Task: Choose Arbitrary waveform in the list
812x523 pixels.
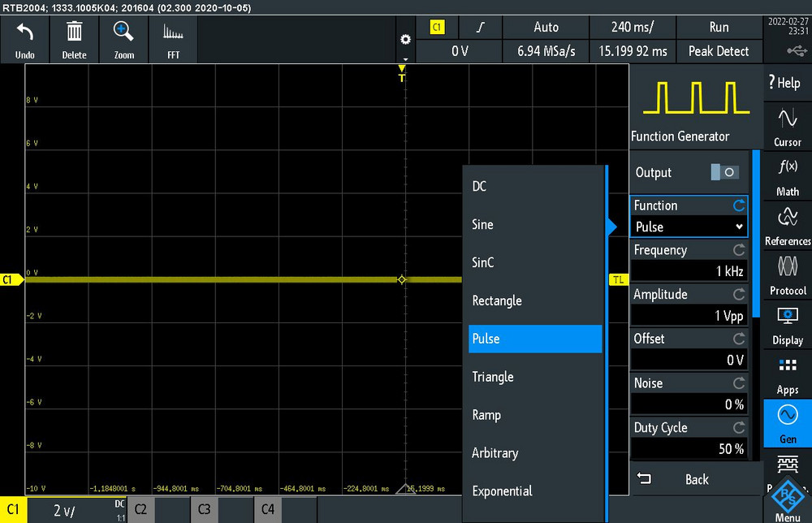Action: (x=535, y=453)
